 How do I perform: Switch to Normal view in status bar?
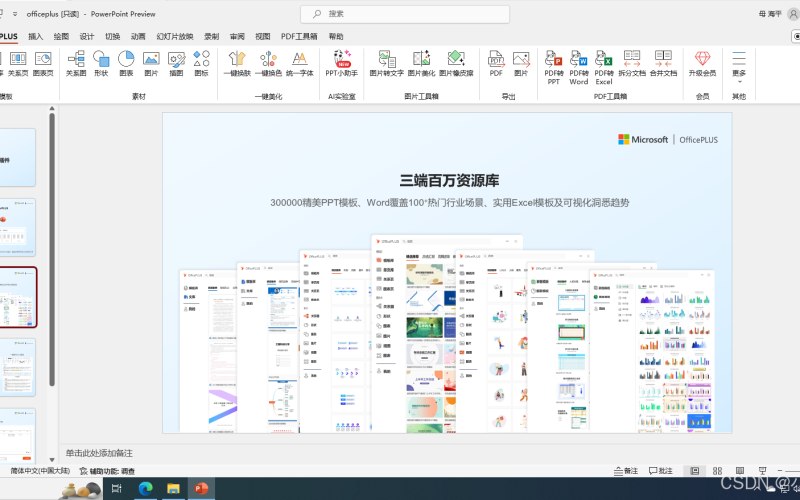coord(694,471)
